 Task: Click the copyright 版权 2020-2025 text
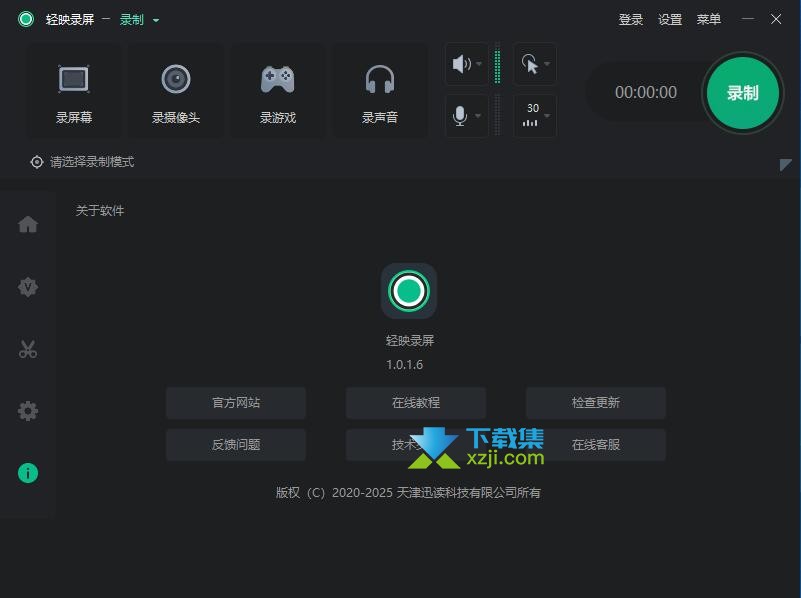(x=408, y=493)
